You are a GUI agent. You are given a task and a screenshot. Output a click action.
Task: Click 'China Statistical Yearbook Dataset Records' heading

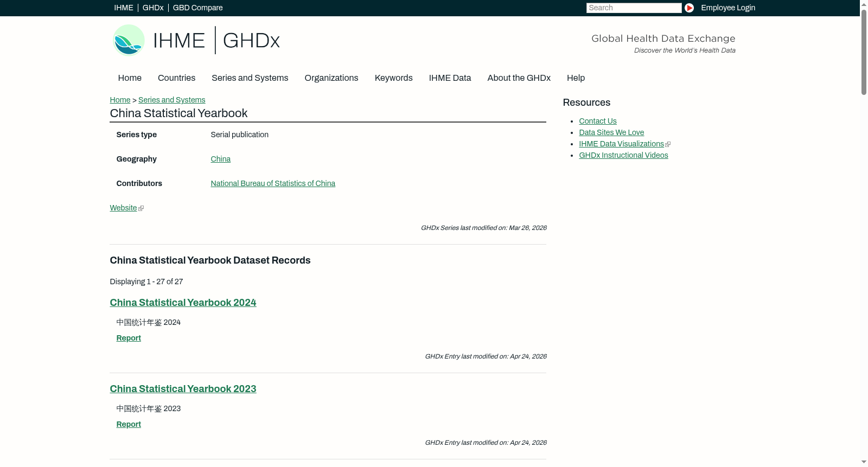click(210, 260)
